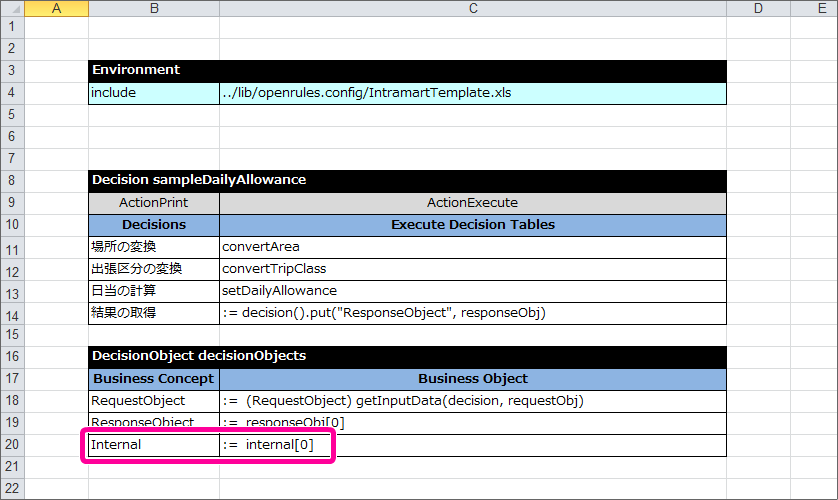Click the 'Execute Decision Tables' heading cell
Image resolution: width=838 pixels, height=500 pixels.
click(x=473, y=225)
